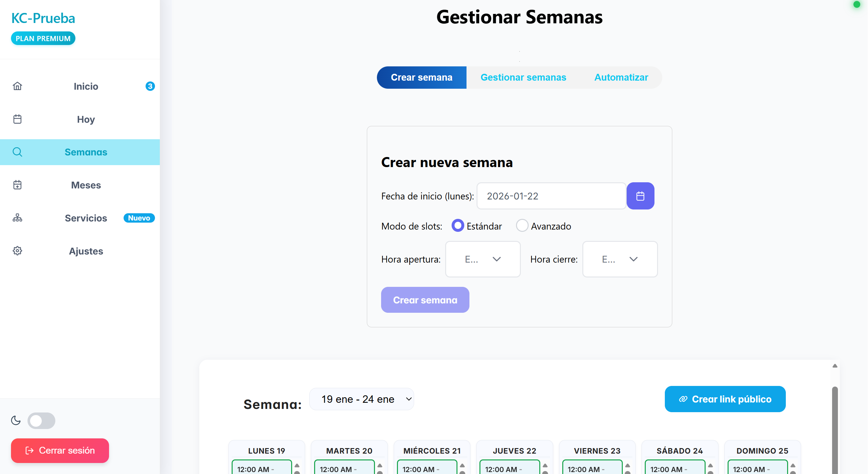The image size is (868, 474).
Task: Click the Hoy calendar icon
Action: [17, 119]
